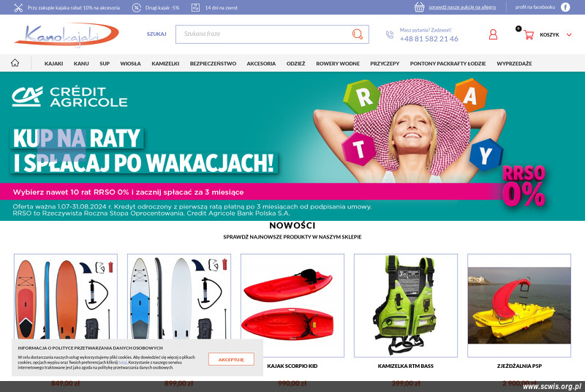The image size is (585, 392).
Task: Click the Zjeżdżalnia P5P title
Action: [519, 366]
